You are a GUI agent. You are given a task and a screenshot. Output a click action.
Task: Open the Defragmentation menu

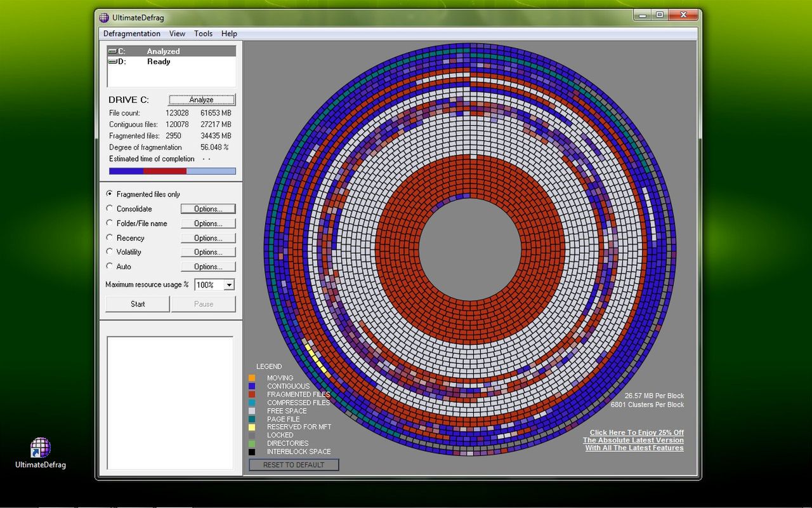coord(132,34)
